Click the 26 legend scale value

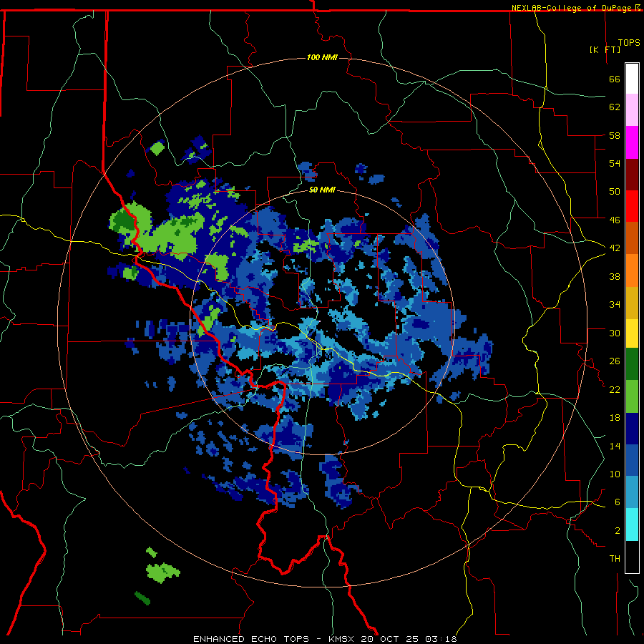pyautogui.click(x=615, y=361)
